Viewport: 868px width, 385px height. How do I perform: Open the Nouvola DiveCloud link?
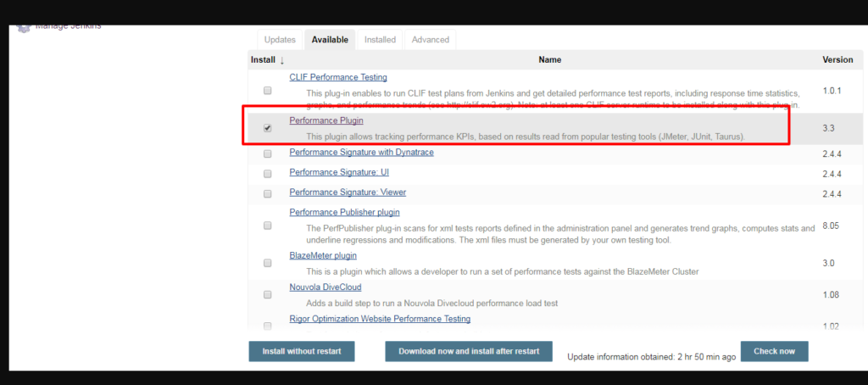[325, 287]
